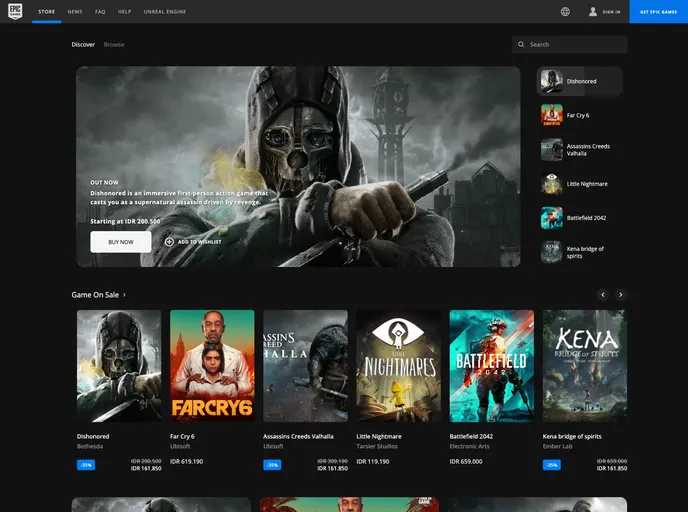Open the Unreal Engine page
This screenshot has width=688, height=512.
click(x=165, y=12)
